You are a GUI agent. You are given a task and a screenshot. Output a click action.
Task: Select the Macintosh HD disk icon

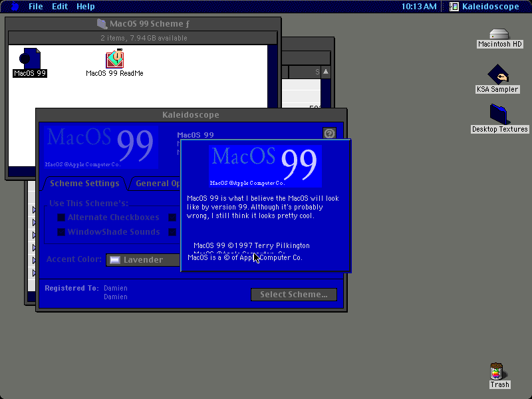pos(499,34)
